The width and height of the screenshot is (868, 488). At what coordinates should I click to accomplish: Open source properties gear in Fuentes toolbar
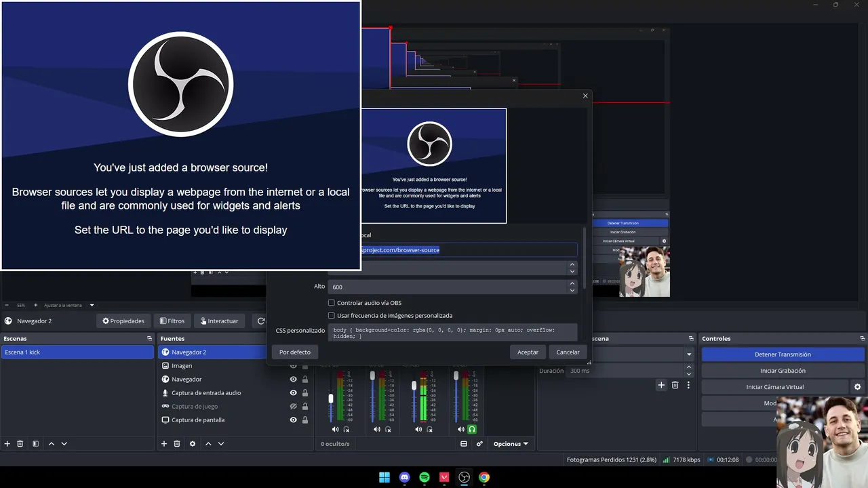(193, 444)
